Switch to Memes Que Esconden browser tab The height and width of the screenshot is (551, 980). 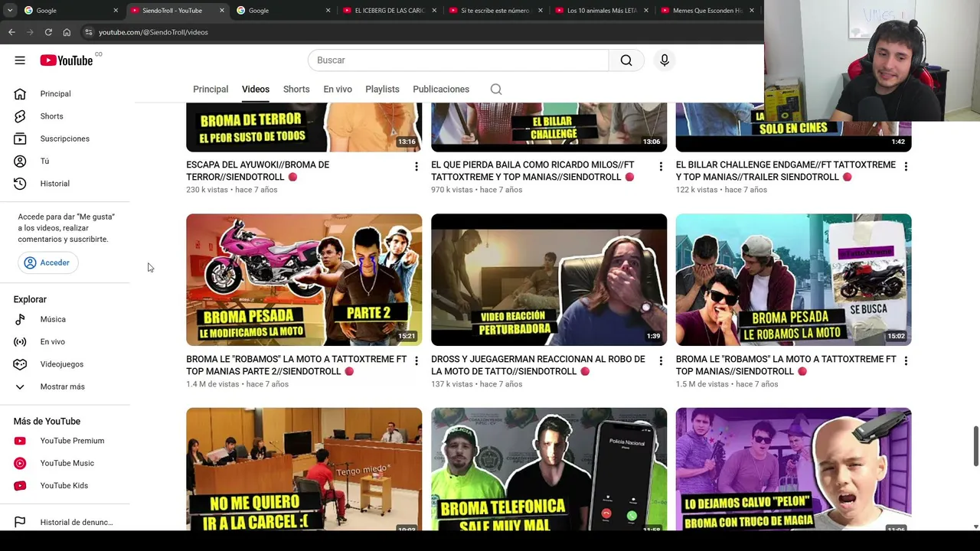[x=707, y=11]
